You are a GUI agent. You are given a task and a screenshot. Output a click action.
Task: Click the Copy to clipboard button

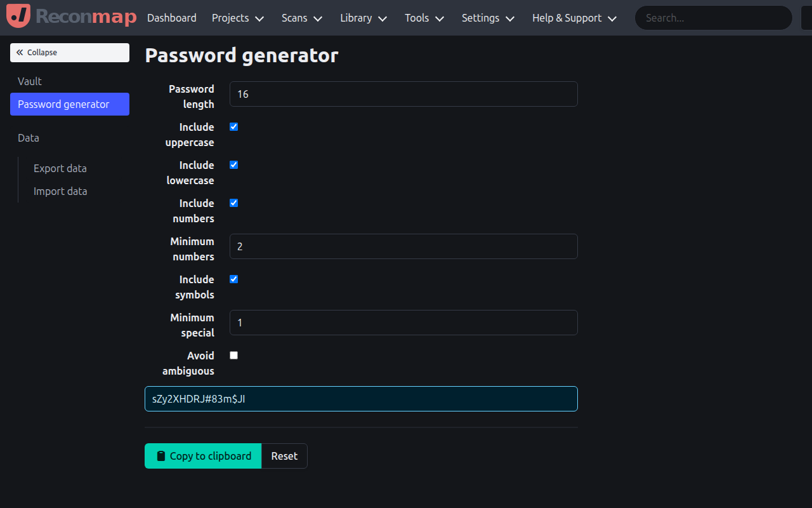(x=203, y=456)
